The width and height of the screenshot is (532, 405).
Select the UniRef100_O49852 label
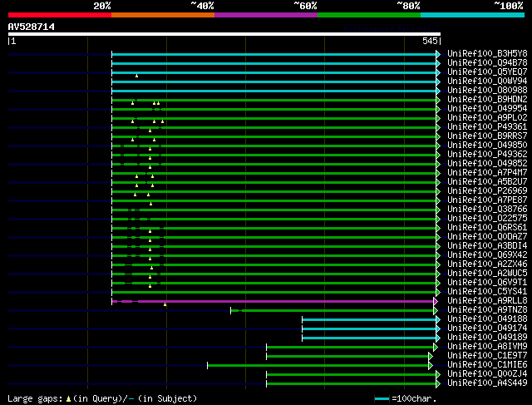click(487, 164)
